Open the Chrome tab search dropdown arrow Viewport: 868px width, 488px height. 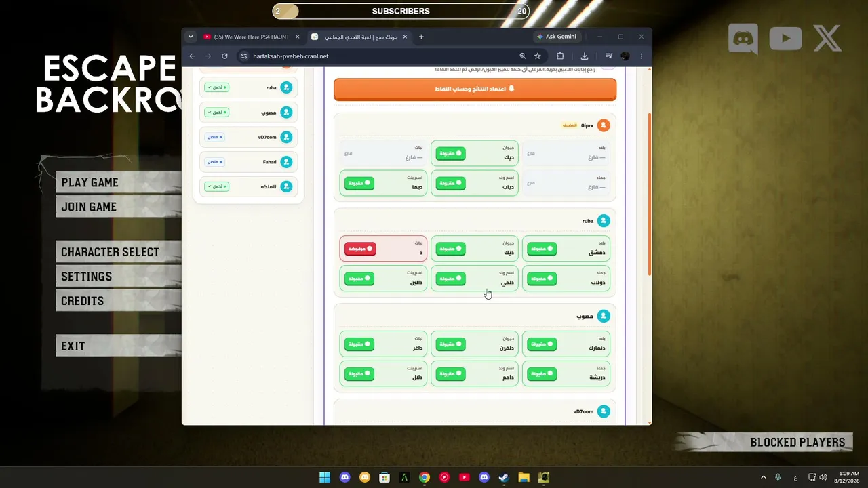[191, 37]
